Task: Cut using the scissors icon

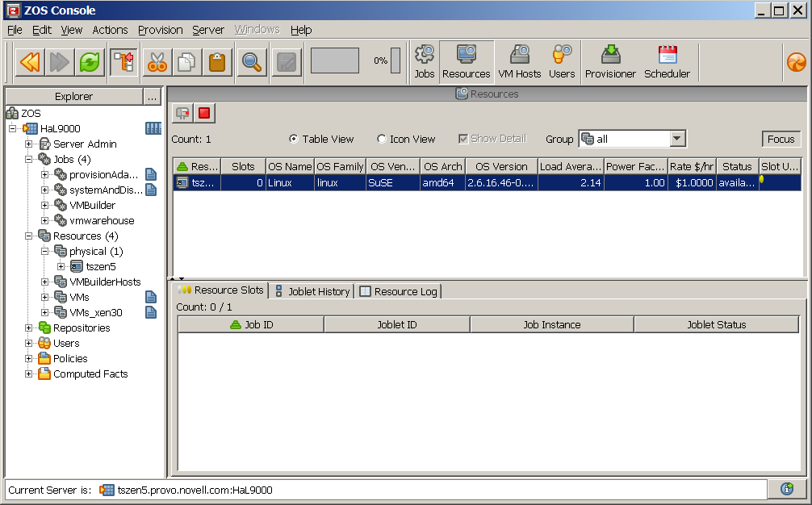Action: 157,63
